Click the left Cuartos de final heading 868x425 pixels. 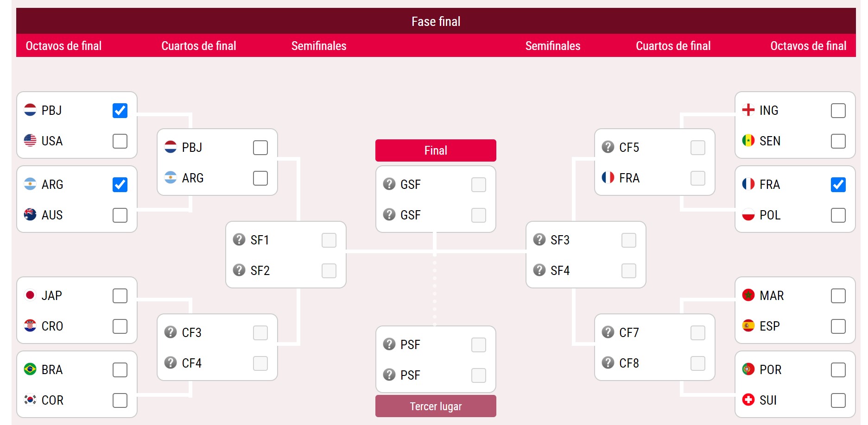tap(199, 46)
